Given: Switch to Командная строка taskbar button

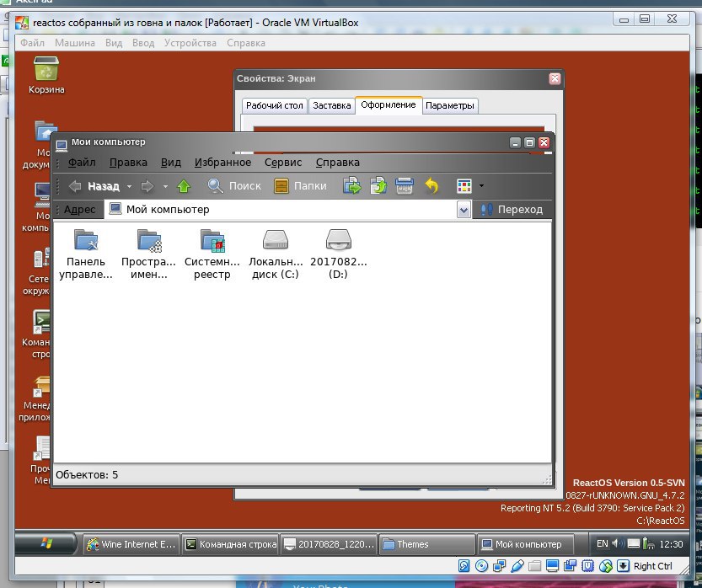Looking at the screenshot, I should coord(231,544).
